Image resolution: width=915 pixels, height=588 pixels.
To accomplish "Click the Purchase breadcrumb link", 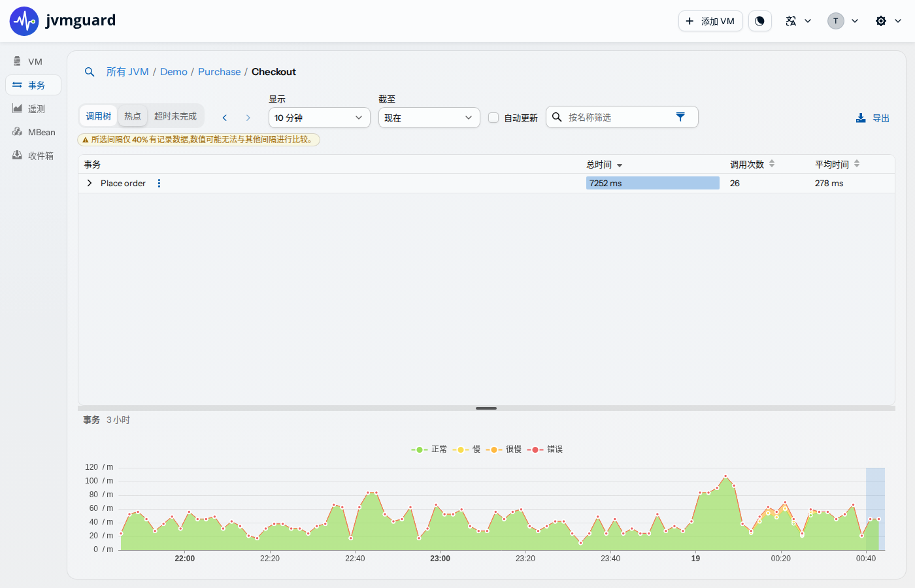I will tap(220, 72).
